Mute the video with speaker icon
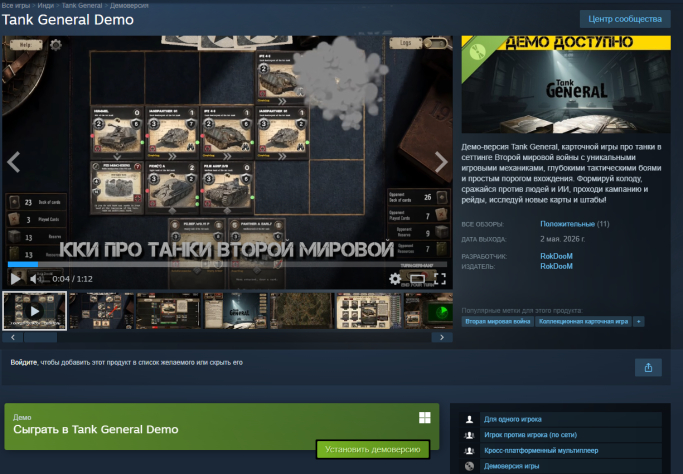Screen dimensions: 683x474 click(37, 279)
